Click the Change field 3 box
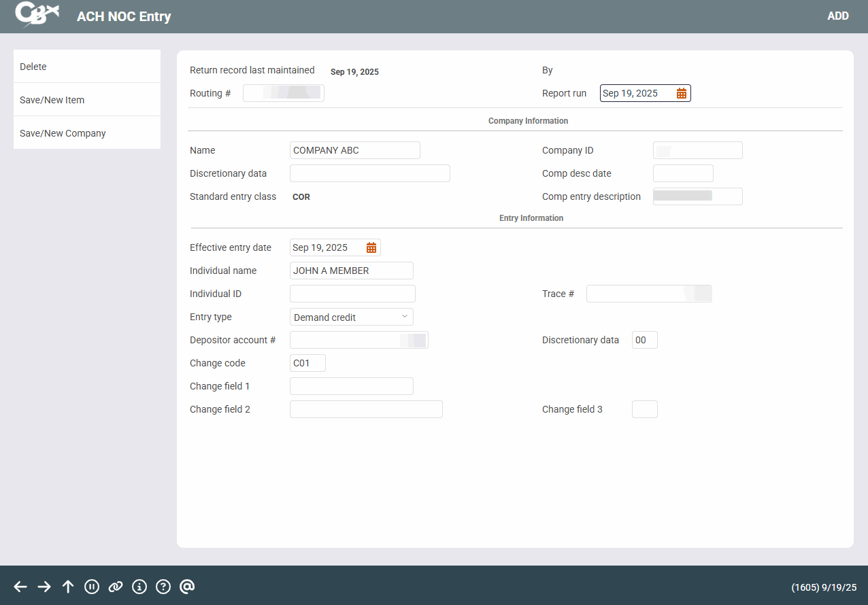Screen dimensions: 868x605 click(644, 409)
